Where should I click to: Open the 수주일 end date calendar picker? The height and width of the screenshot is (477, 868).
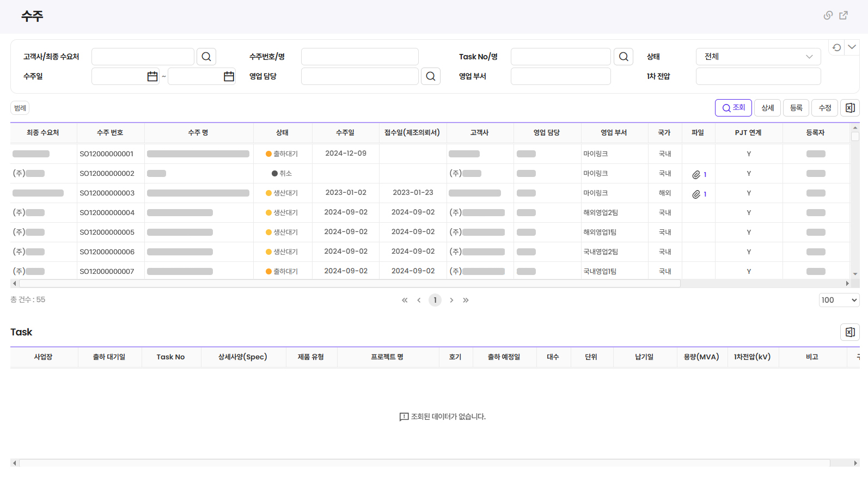pyautogui.click(x=229, y=76)
